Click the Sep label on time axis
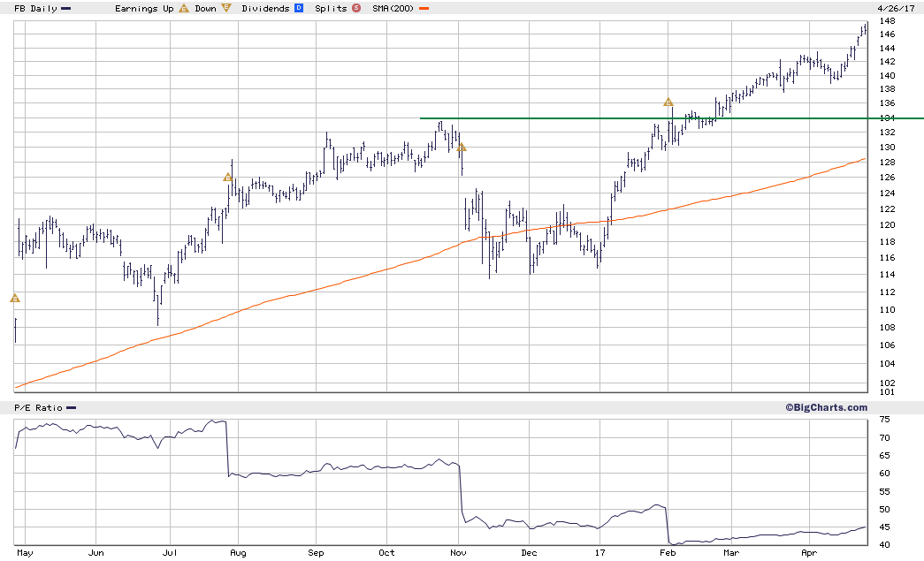 316,553
